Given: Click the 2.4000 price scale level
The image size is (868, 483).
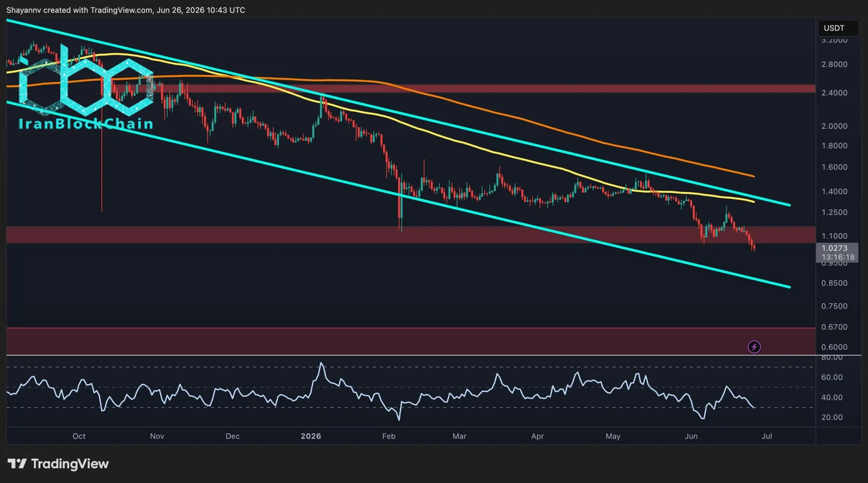Looking at the screenshot, I should coord(834,93).
